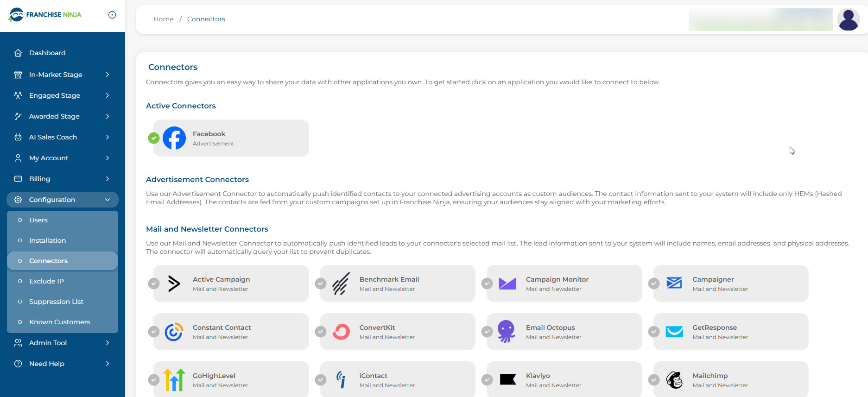Open the Known Customers submenu item

(x=63, y=322)
